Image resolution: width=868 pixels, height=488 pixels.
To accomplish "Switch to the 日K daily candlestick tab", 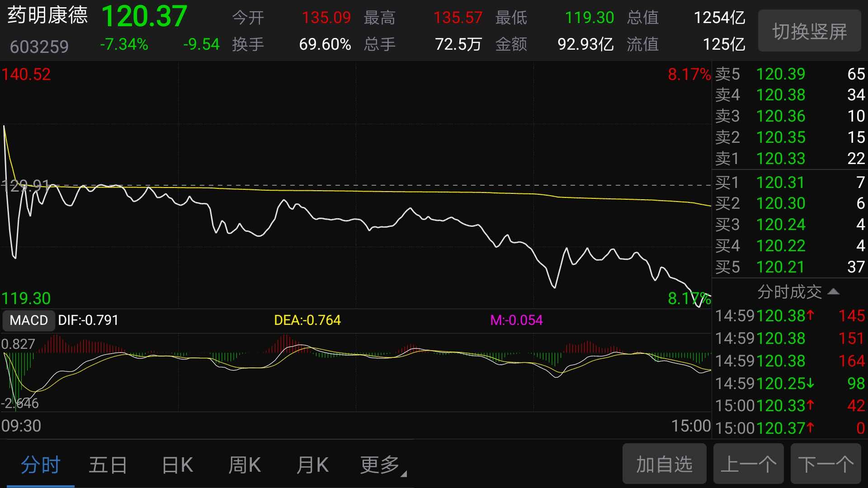I will [177, 465].
